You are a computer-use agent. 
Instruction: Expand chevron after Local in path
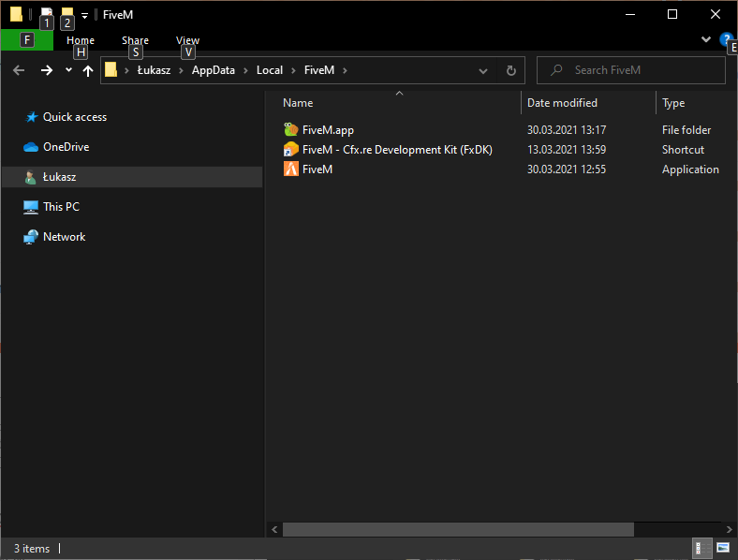294,70
